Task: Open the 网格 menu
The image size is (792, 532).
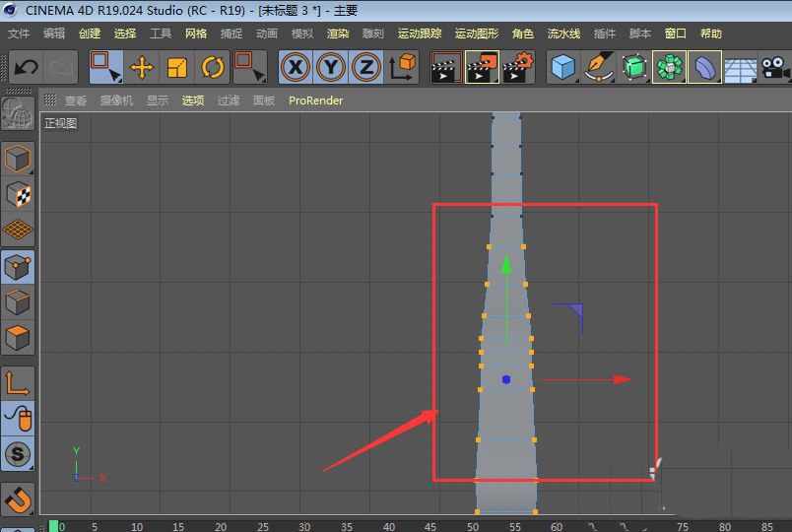Action: tap(196, 33)
